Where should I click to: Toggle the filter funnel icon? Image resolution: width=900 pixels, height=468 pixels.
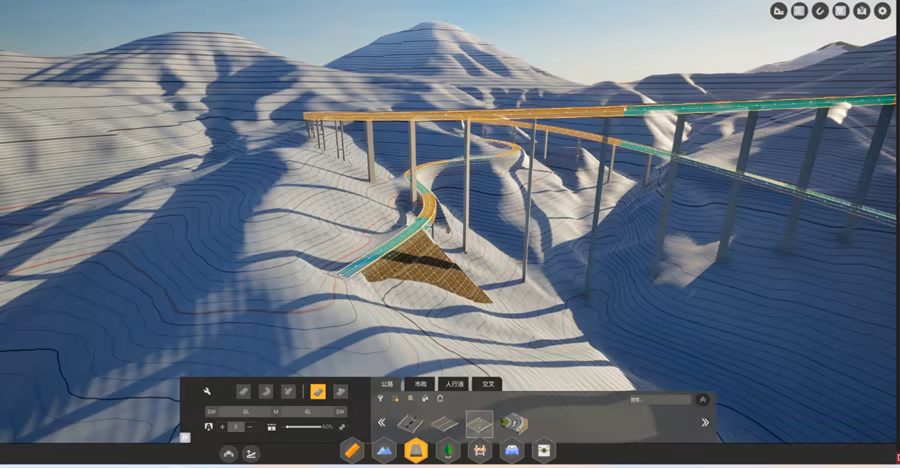[x=380, y=398]
